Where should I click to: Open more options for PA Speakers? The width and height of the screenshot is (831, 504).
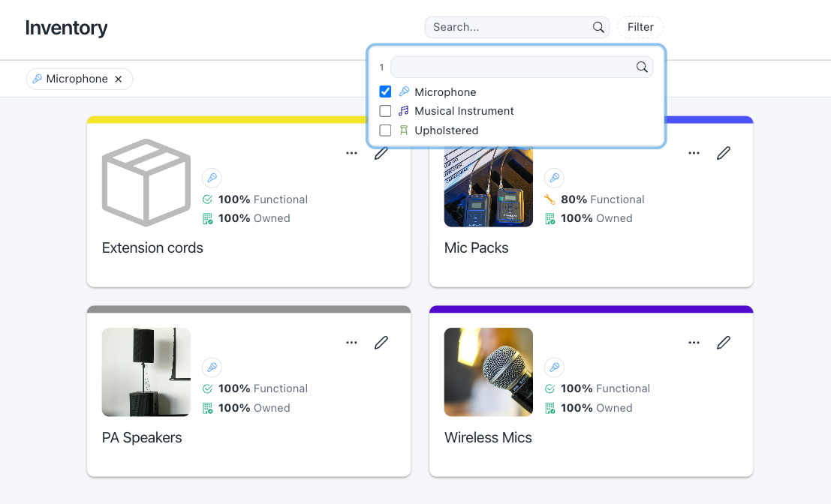tap(351, 343)
